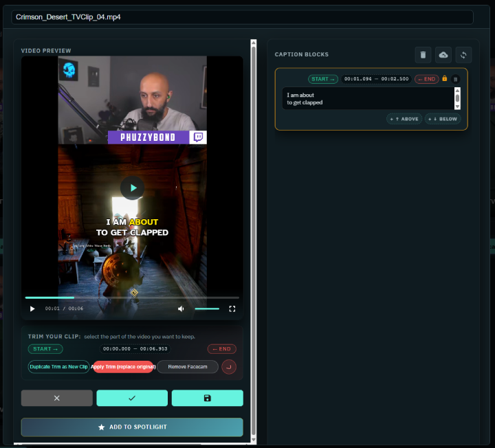Click the CAPTION BLOCKS heading
The image size is (495, 448).
pyautogui.click(x=302, y=54)
